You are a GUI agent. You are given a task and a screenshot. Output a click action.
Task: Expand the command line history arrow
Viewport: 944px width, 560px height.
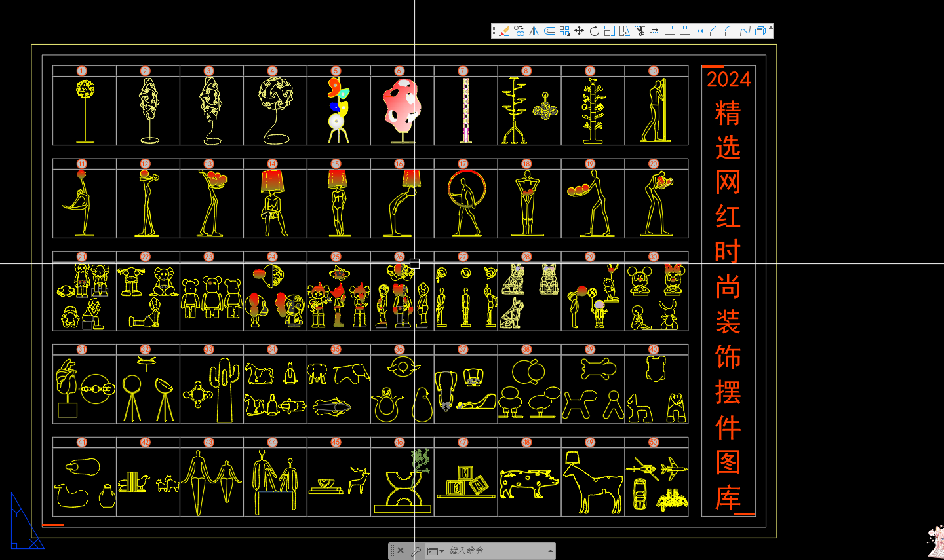(x=550, y=551)
